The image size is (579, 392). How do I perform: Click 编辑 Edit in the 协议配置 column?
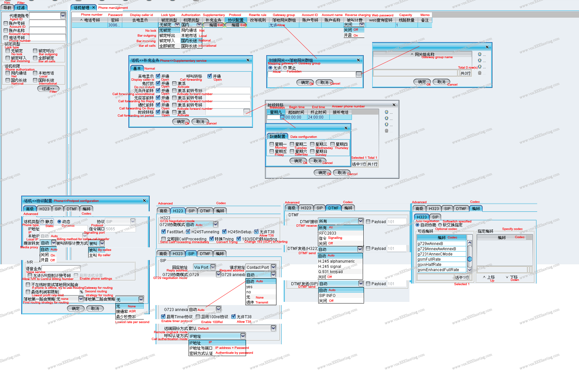pos(236,25)
